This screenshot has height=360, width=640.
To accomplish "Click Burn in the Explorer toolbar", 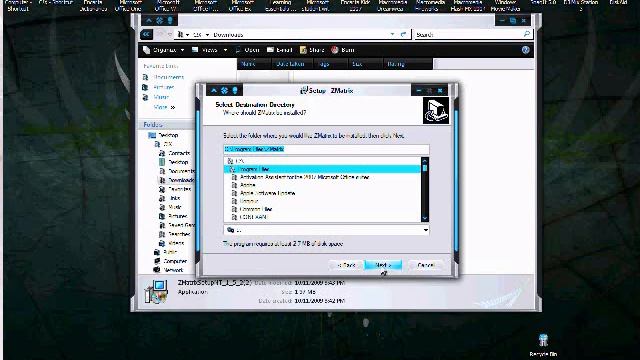I will tap(343, 50).
